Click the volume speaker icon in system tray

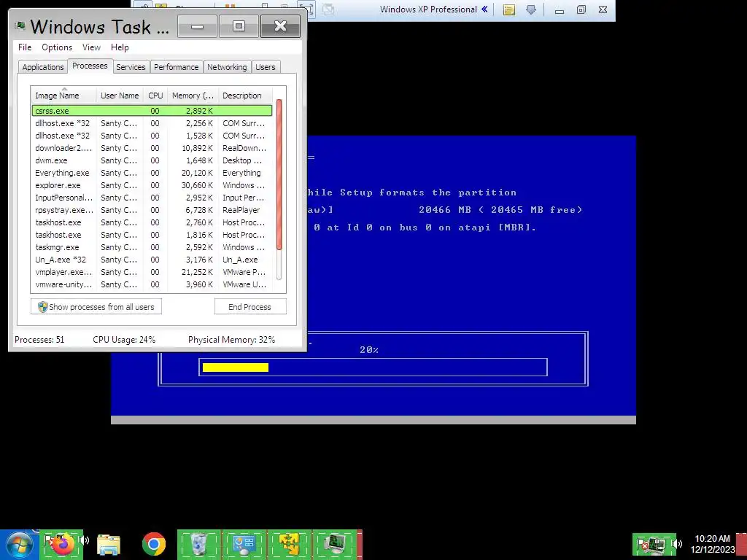pos(677,544)
